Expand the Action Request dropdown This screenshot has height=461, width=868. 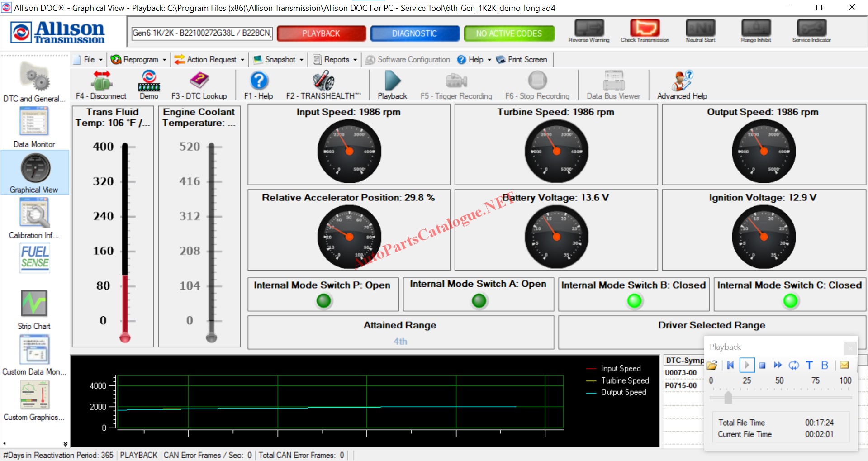[x=209, y=59]
